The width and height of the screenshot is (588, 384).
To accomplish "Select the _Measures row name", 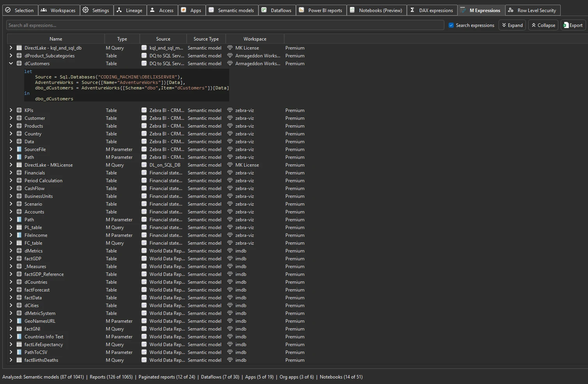I will point(35,267).
